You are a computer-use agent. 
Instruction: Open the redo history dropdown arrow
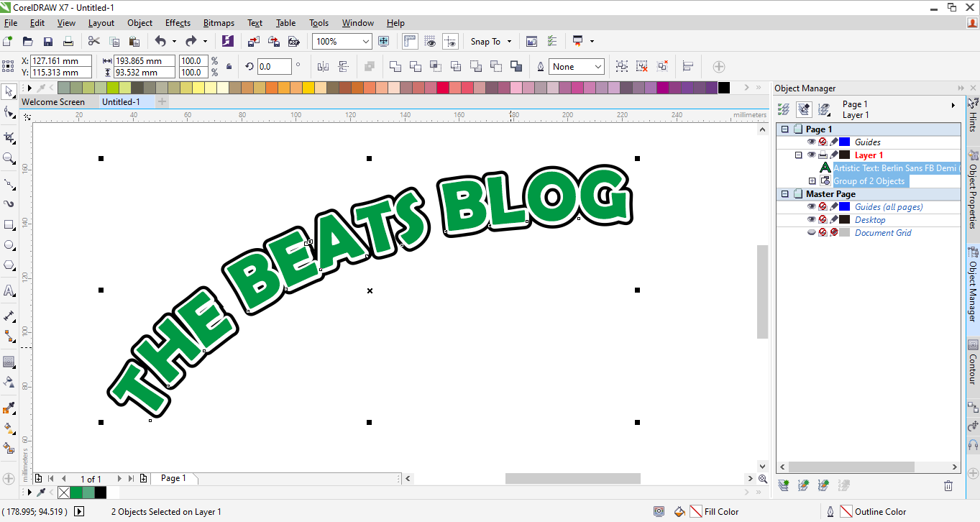205,42
